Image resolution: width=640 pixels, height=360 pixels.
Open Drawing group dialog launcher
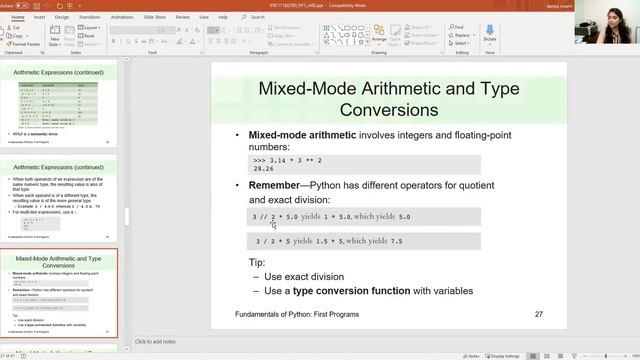(x=442, y=53)
